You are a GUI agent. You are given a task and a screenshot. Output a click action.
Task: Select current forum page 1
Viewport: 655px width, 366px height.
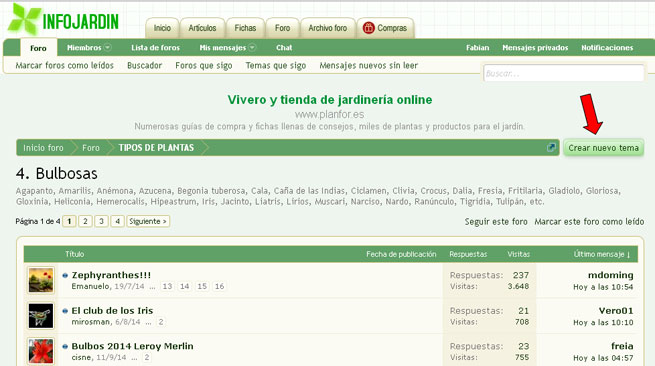point(69,221)
